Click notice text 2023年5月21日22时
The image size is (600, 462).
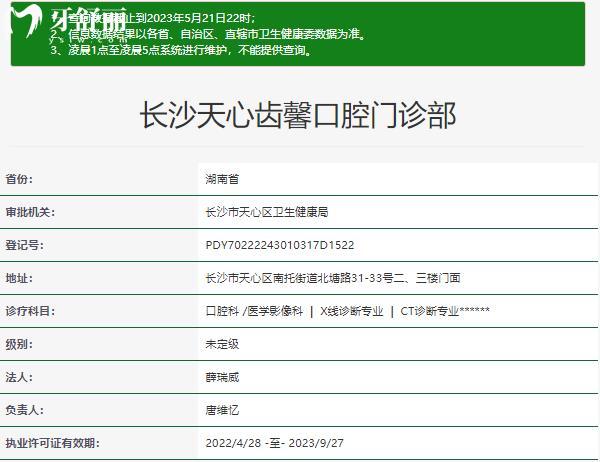tap(199, 18)
